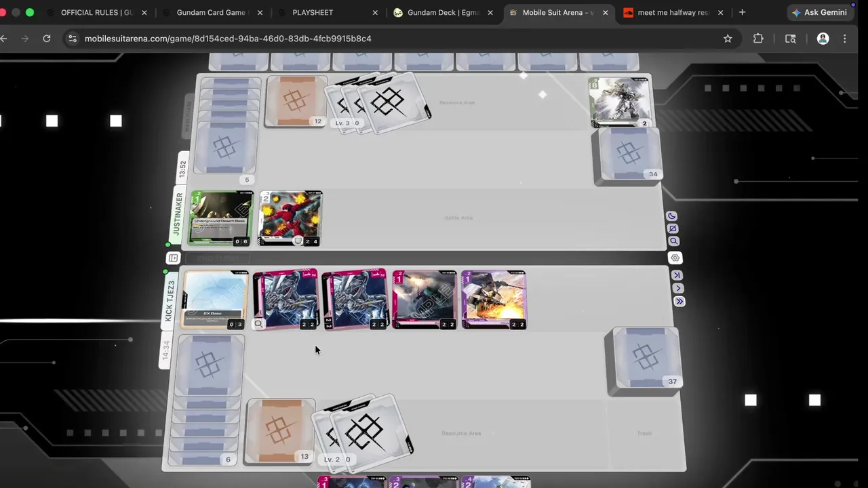Click the opponent's deck pile showing 34
The width and height of the screenshot is (868, 488).
pyautogui.click(x=628, y=156)
